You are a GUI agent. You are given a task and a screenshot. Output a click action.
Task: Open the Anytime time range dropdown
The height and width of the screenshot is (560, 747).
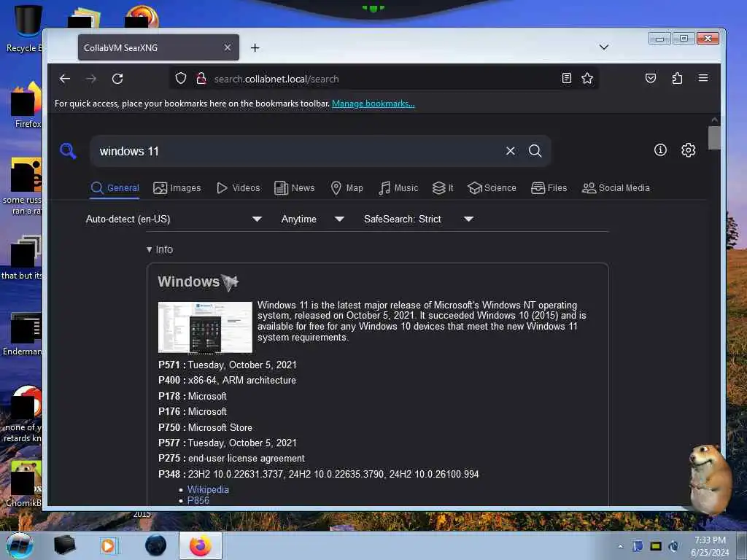(x=312, y=219)
